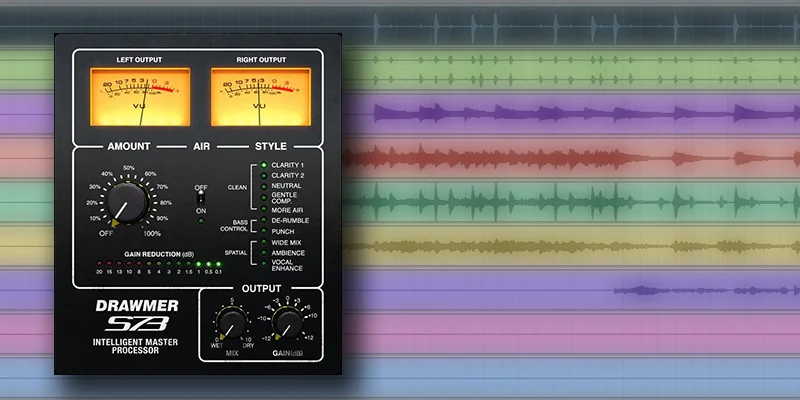Viewport: 800px width, 400px height.
Task: Click the 0.1 dB gain reduction LED
Action: pos(218,264)
